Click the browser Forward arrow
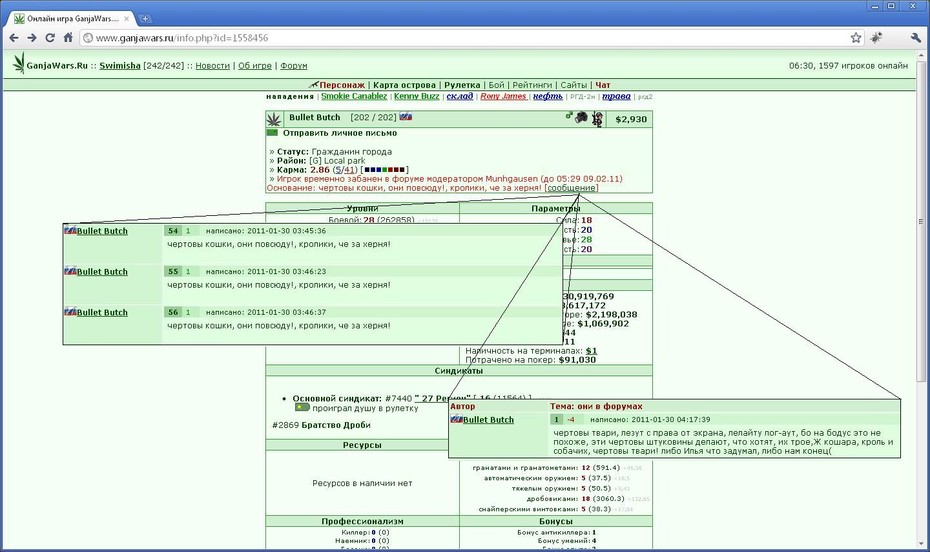This screenshot has width=930, height=552. click(x=32, y=38)
